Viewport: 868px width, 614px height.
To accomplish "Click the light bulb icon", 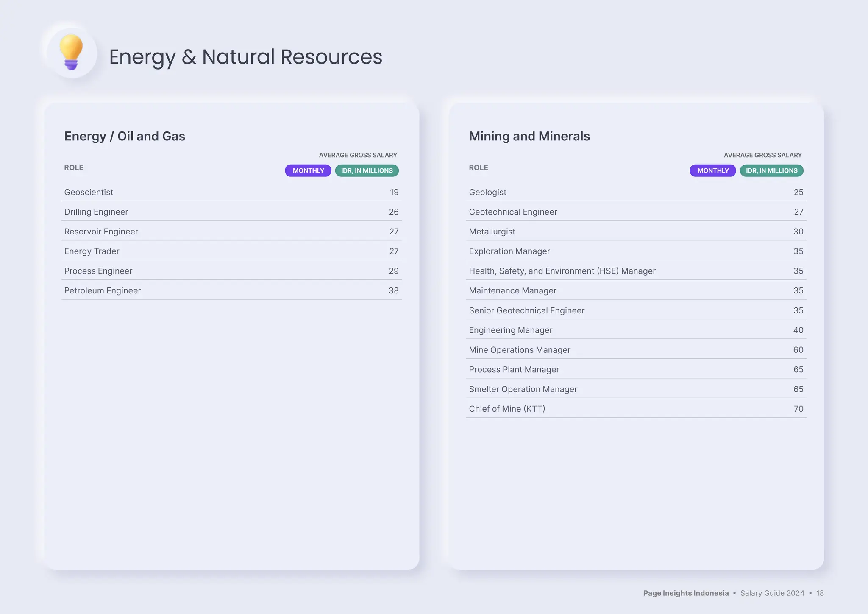I will coord(71,52).
